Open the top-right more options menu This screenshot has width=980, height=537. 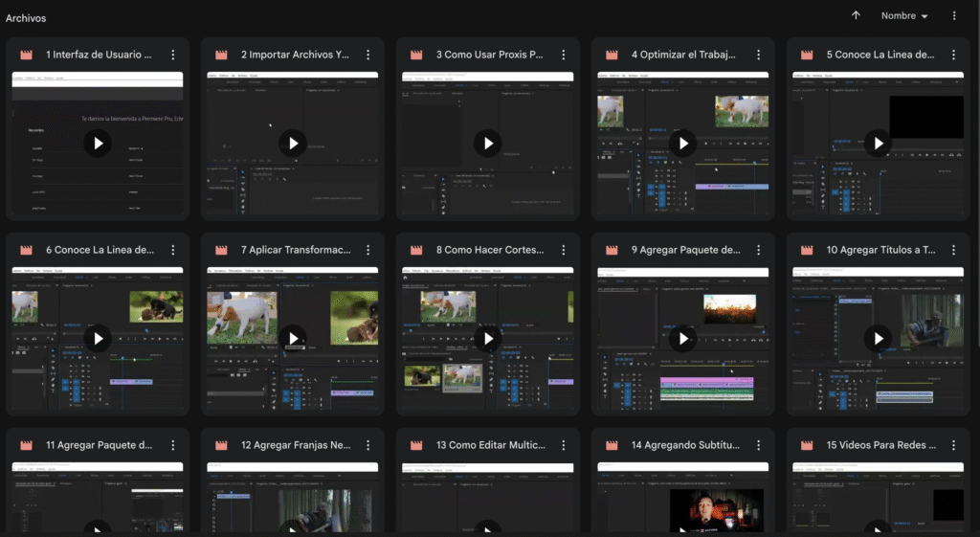(953, 16)
